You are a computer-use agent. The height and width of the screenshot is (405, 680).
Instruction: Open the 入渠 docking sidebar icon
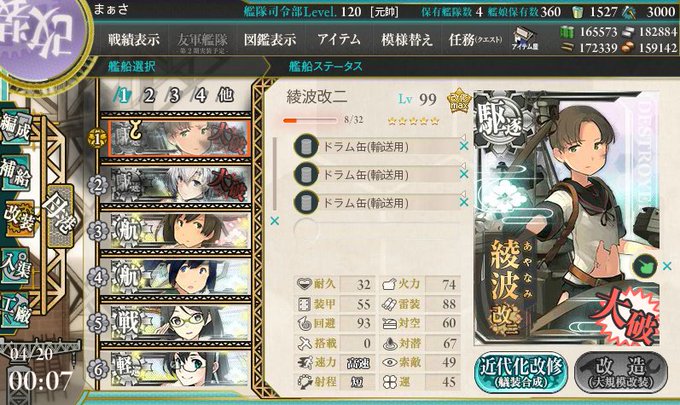(x=16, y=265)
